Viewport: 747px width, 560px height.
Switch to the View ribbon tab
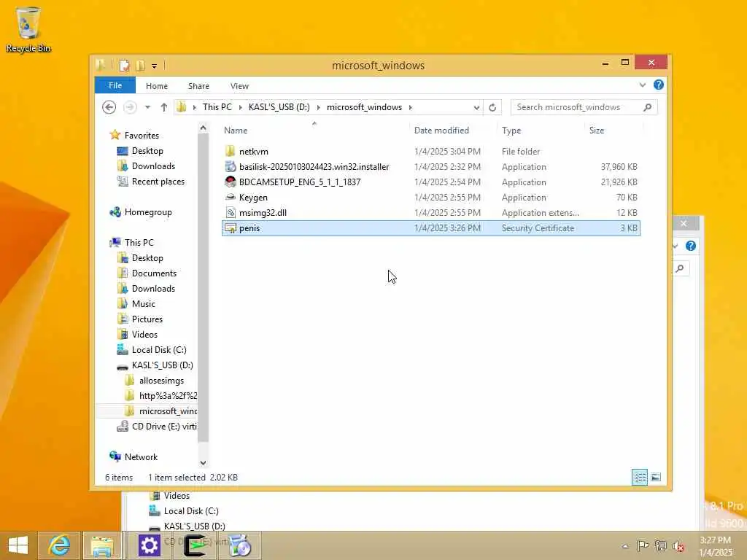point(239,86)
